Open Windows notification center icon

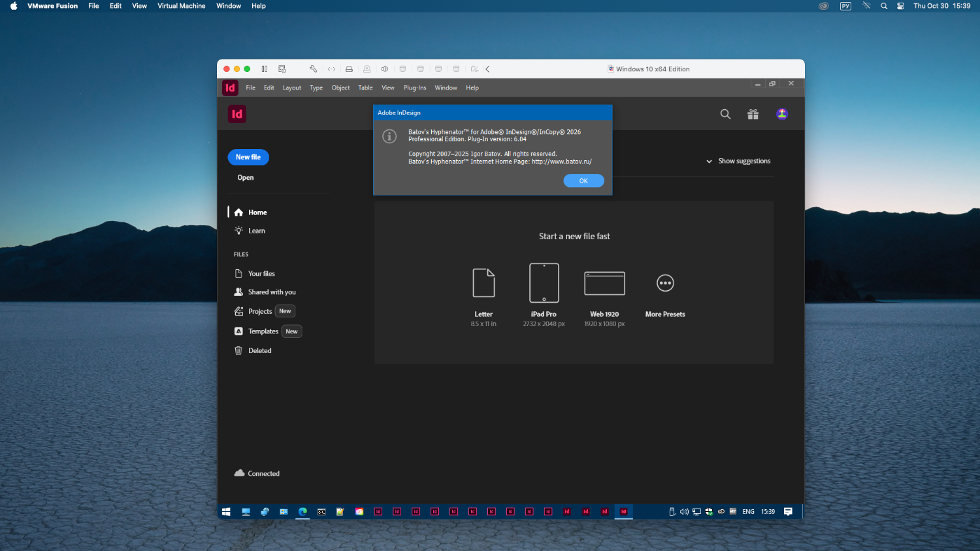[788, 512]
